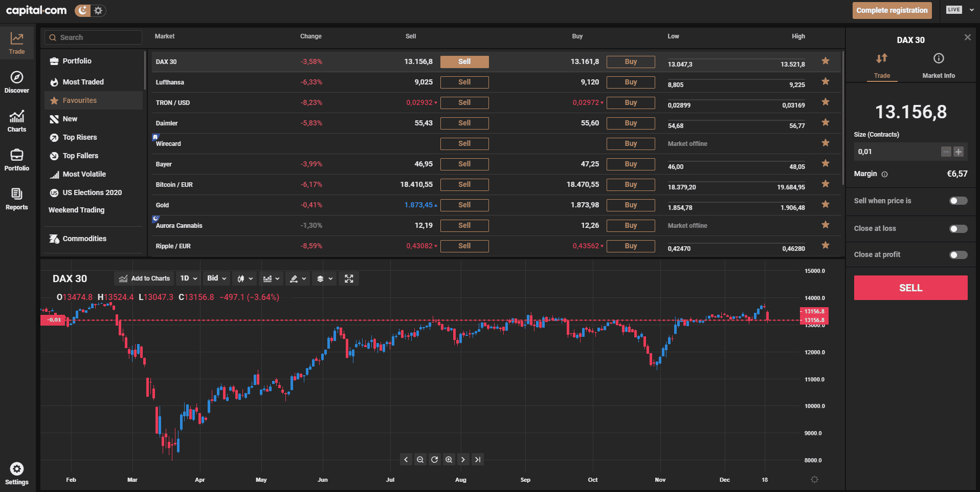The height and width of the screenshot is (492, 980).
Task: Open the candlestick chart type dropdown
Action: coord(244,279)
